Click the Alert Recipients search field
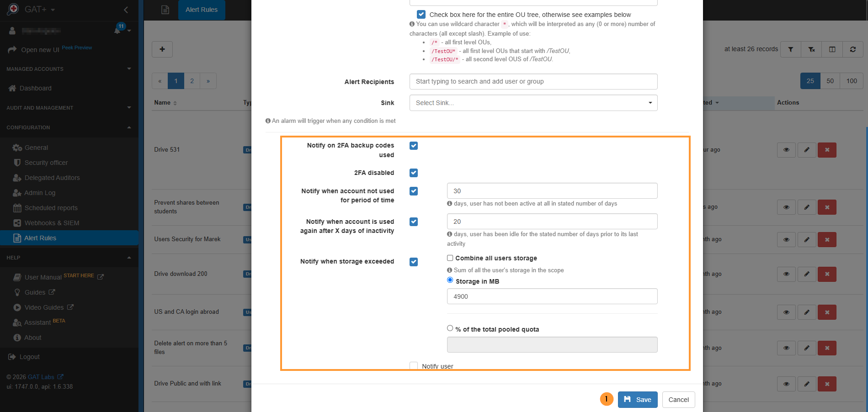The height and width of the screenshot is (412, 868). (533, 81)
